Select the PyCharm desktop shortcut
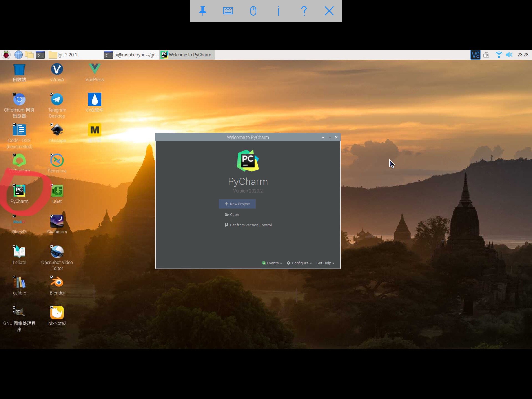The width and height of the screenshot is (532, 399). pyautogui.click(x=19, y=194)
